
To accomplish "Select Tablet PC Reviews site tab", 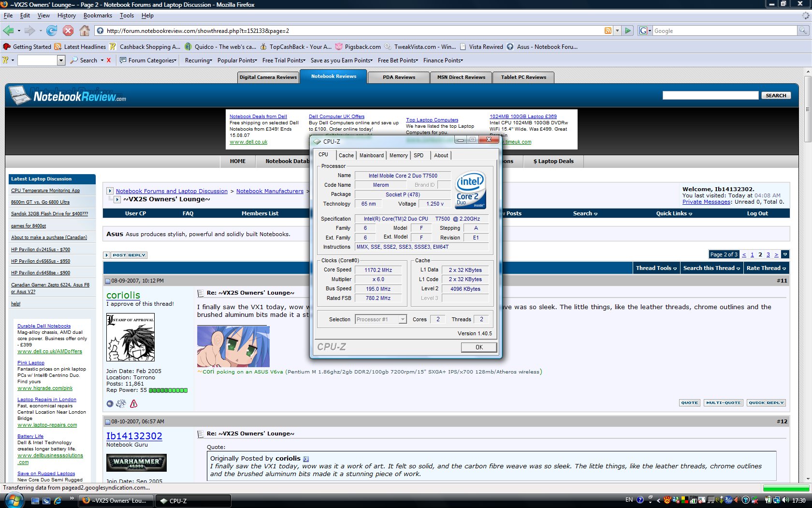I will [523, 77].
